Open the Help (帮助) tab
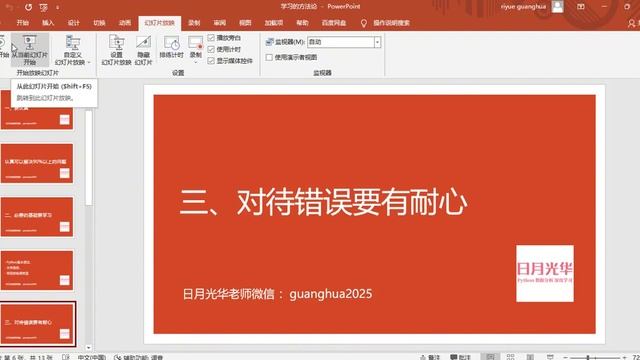Screen dimensions: 640x360 coord(302,23)
